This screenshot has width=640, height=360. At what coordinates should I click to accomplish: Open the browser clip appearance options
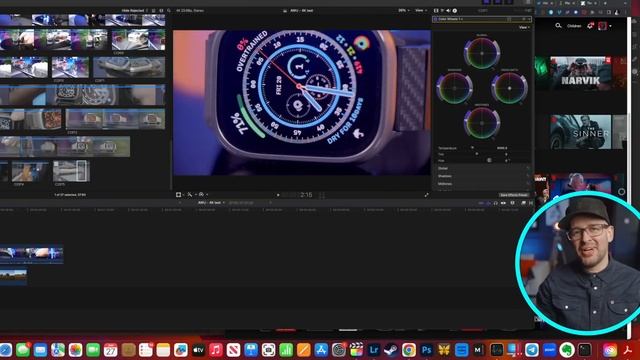click(x=161, y=11)
